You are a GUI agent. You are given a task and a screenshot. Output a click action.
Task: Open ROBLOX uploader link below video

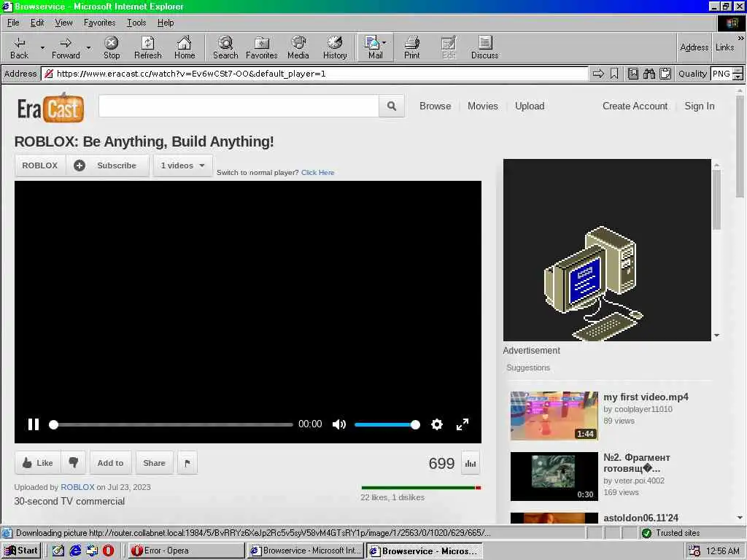coord(77,487)
